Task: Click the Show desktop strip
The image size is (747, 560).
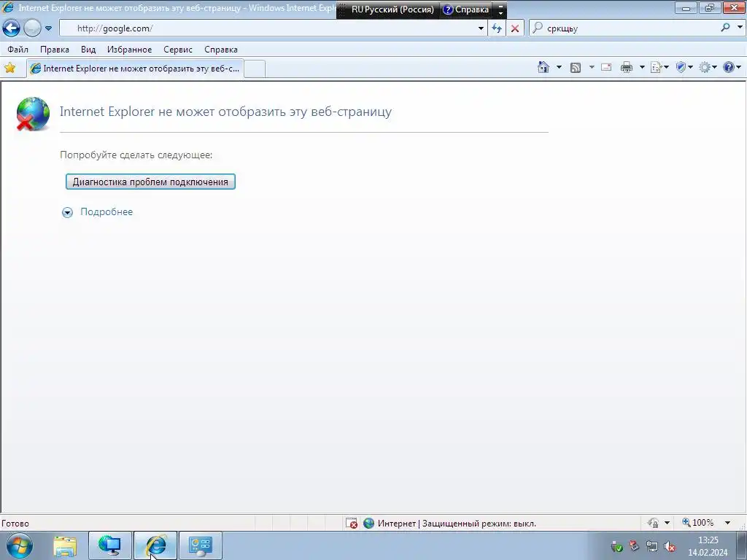Action: (742, 545)
